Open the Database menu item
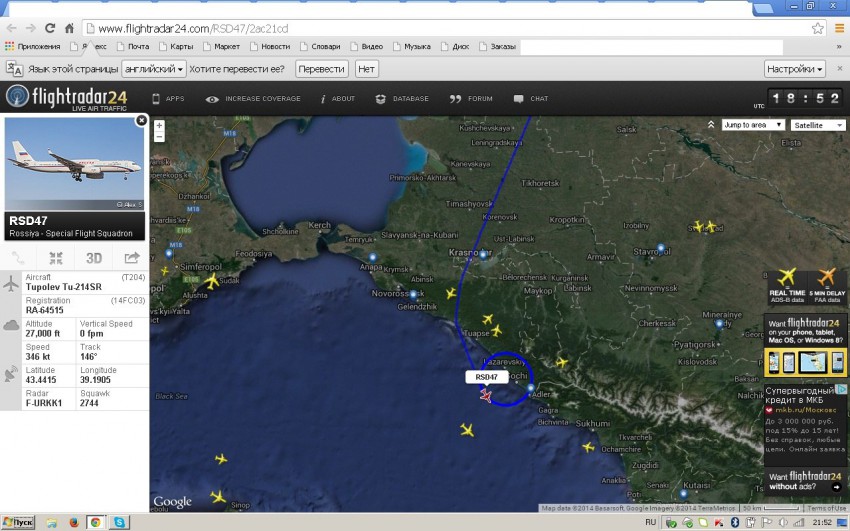Image resolution: width=850 pixels, height=531 pixels. (402, 99)
